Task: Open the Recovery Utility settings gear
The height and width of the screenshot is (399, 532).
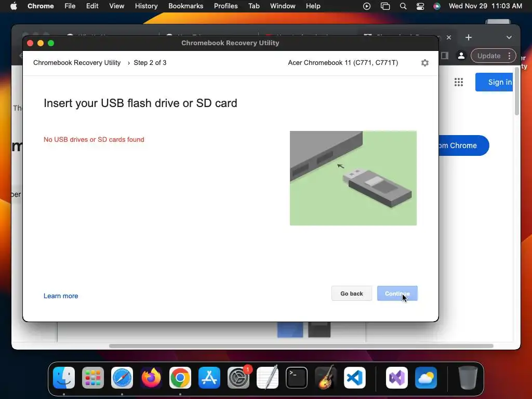Action: tap(425, 63)
